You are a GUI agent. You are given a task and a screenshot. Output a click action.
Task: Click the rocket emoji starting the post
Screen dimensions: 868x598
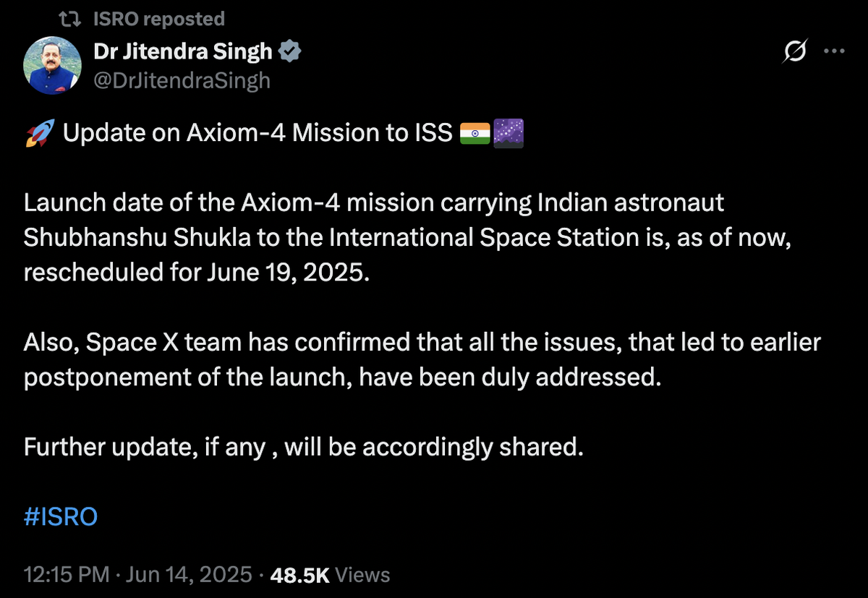39,134
